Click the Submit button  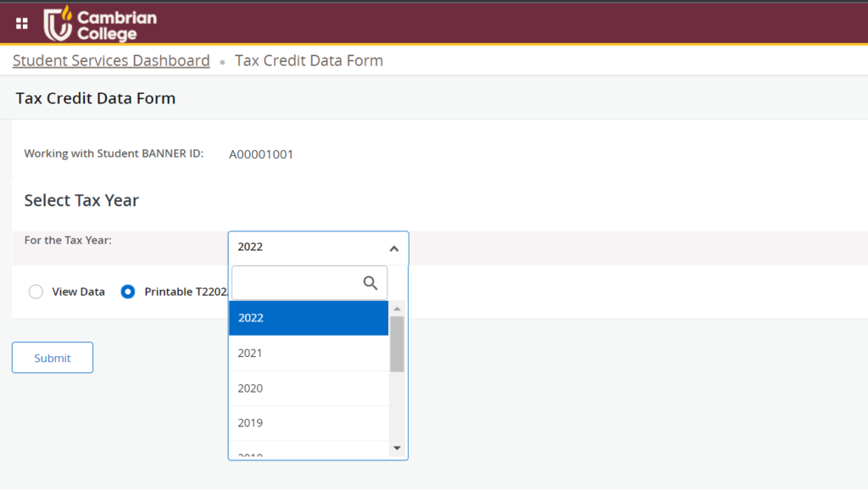53,358
